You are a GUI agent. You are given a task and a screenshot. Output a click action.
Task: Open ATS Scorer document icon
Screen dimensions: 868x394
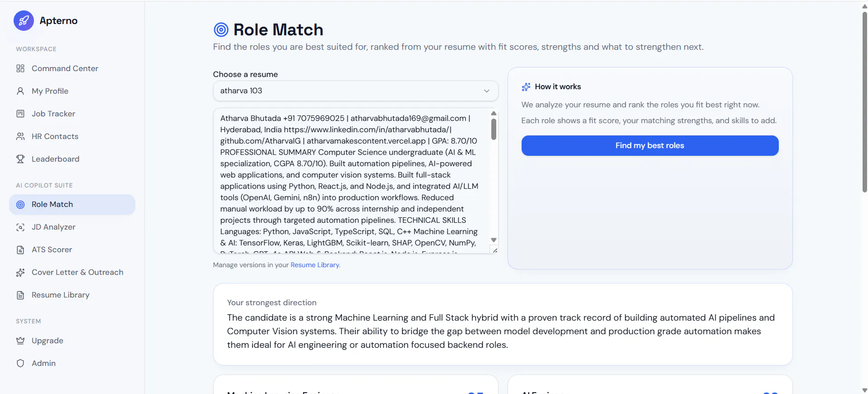coord(20,250)
